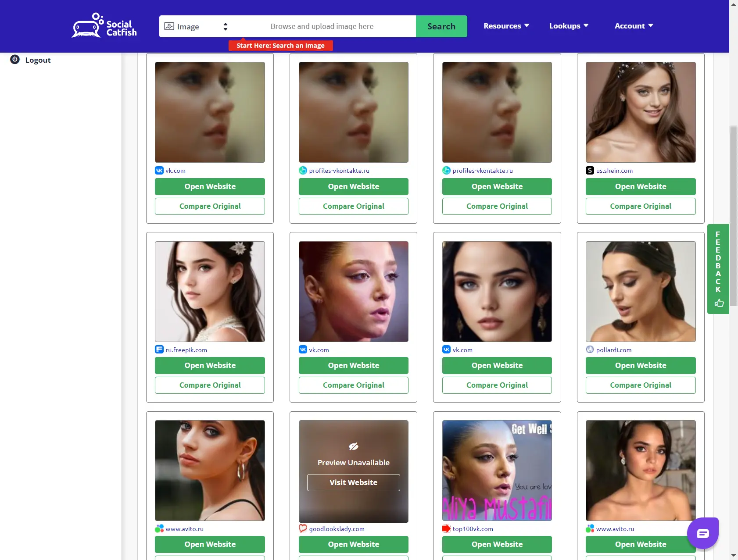Click Open Website under us.shein.com result

click(640, 186)
